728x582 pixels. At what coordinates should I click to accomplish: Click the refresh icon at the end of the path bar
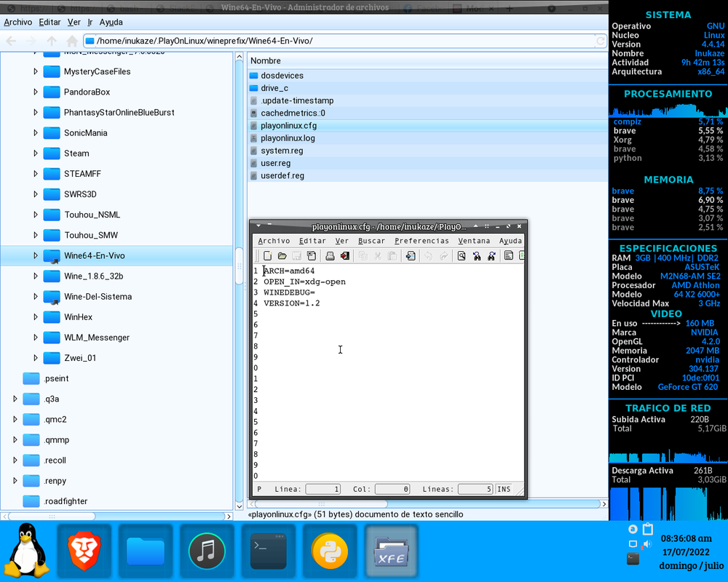coord(601,41)
